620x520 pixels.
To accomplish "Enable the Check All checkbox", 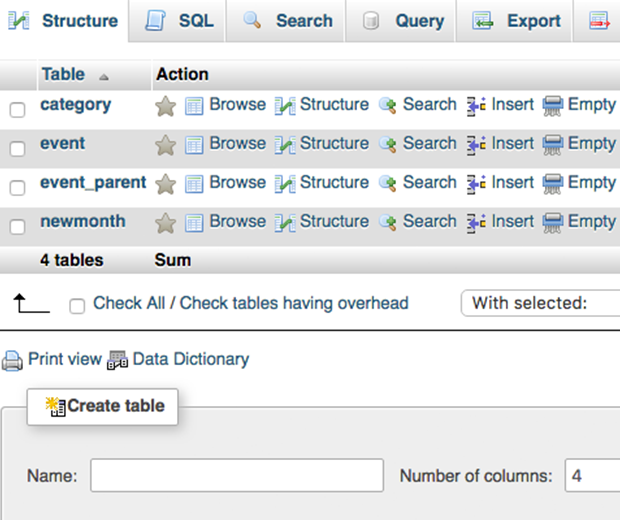I will tap(77, 306).
